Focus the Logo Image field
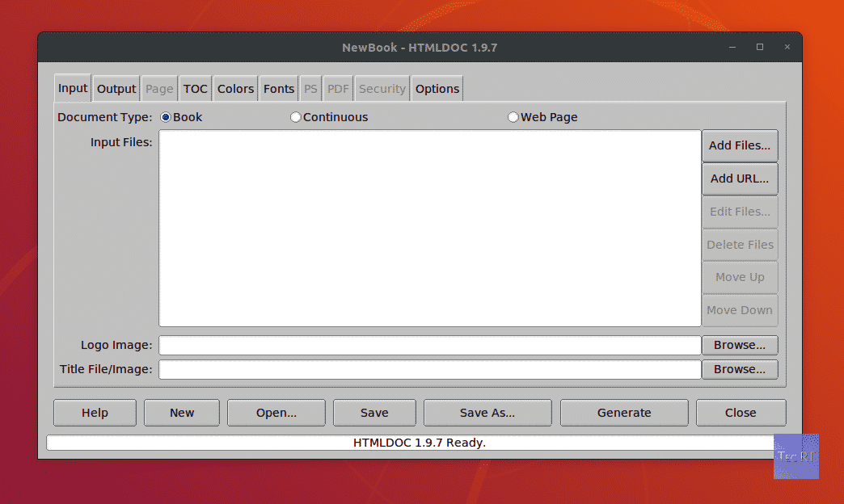Image resolution: width=844 pixels, height=504 pixels. click(430, 346)
